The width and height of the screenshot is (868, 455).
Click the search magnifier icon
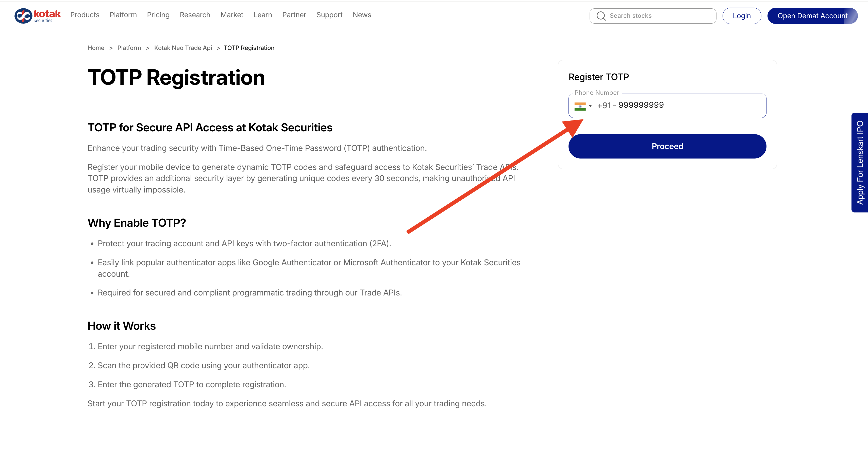coord(601,16)
